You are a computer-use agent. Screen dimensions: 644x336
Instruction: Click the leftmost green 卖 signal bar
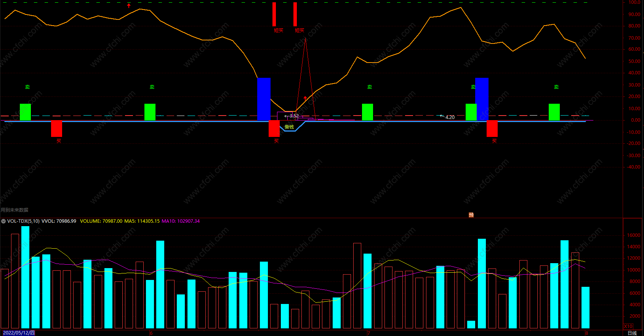(x=25, y=112)
